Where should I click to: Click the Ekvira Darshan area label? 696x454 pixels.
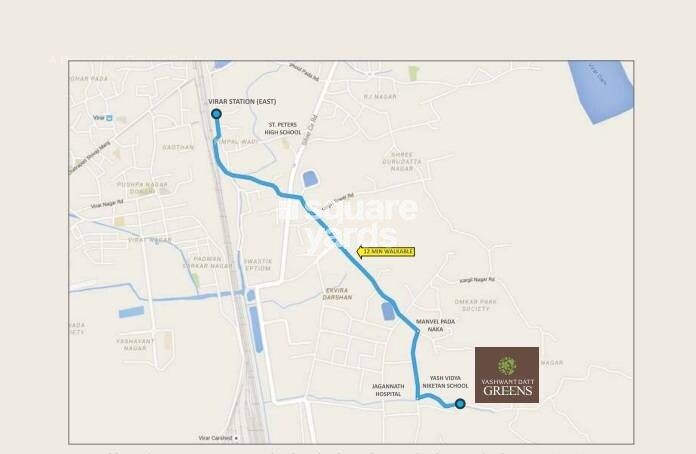point(337,294)
